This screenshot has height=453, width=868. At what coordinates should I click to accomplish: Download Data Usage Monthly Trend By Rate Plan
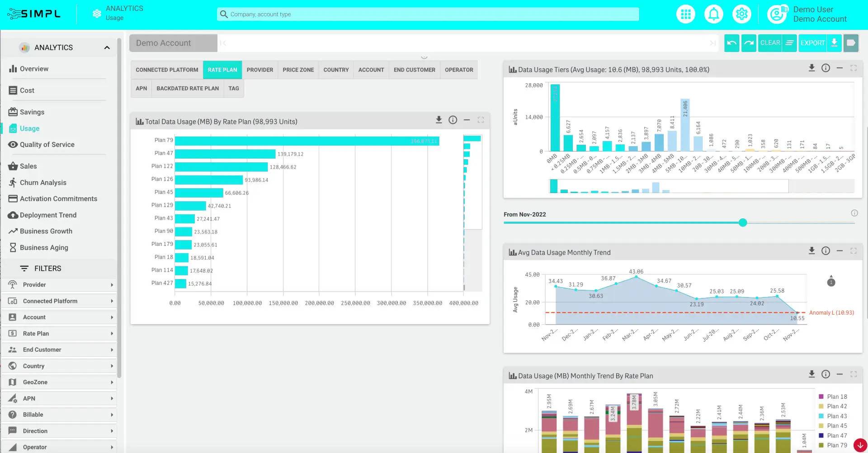pos(811,374)
